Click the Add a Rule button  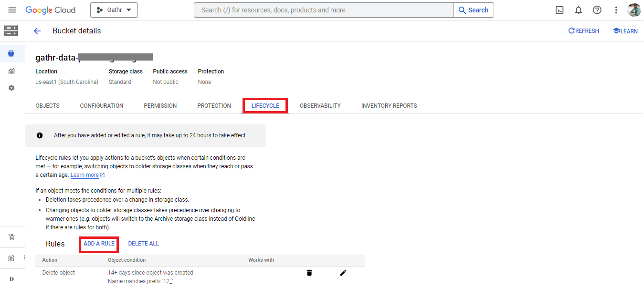[x=99, y=244]
